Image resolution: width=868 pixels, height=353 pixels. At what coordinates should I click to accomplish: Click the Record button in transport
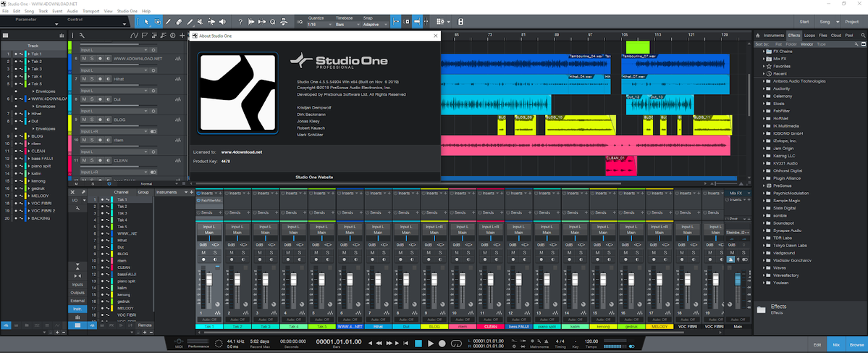coord(442,344)
